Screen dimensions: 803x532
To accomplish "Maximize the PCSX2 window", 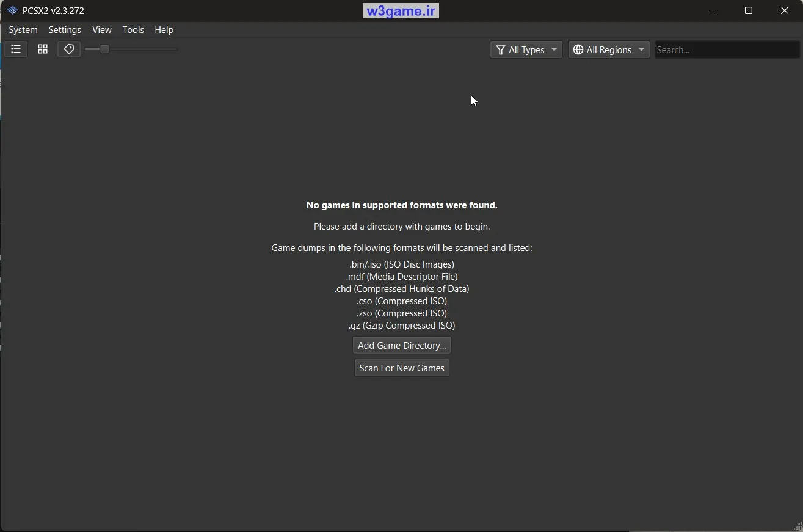I will tap(749, 10).
